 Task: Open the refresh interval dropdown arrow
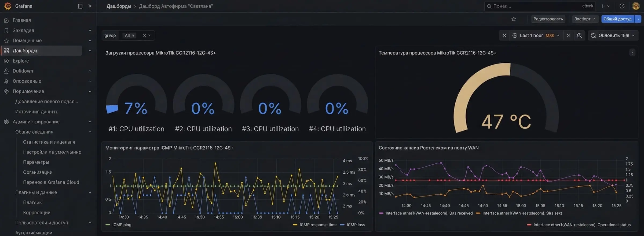[633, 35]
